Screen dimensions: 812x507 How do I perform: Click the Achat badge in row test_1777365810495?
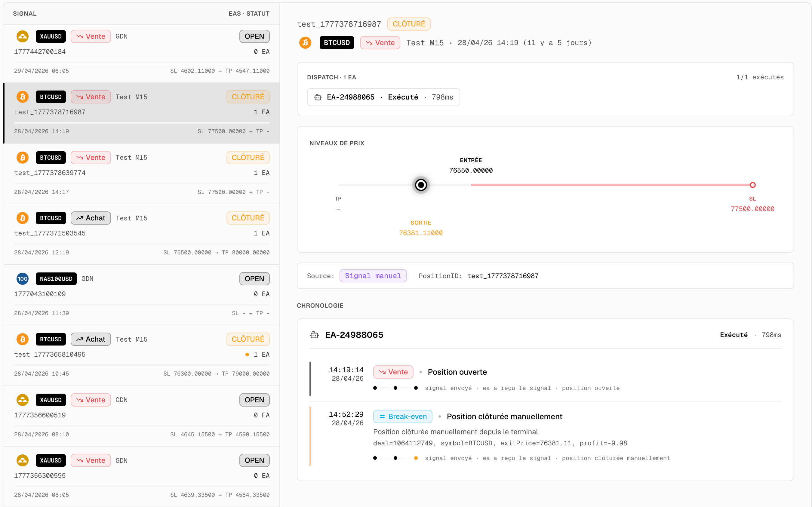[x=91, y=339]
